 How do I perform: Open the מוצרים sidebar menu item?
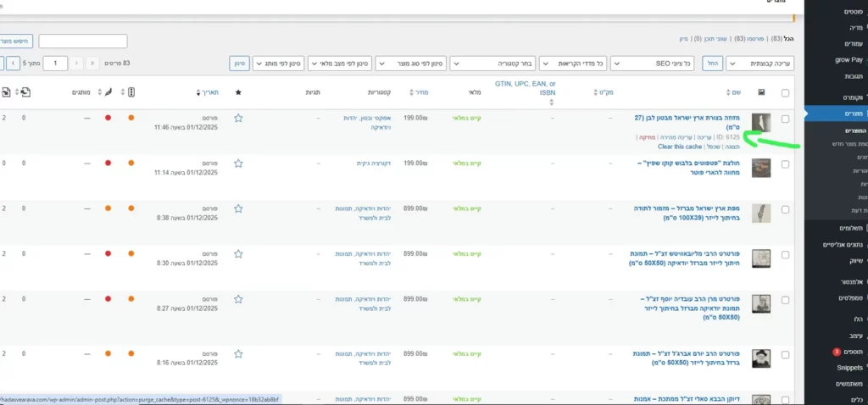[x=836, y=114]
